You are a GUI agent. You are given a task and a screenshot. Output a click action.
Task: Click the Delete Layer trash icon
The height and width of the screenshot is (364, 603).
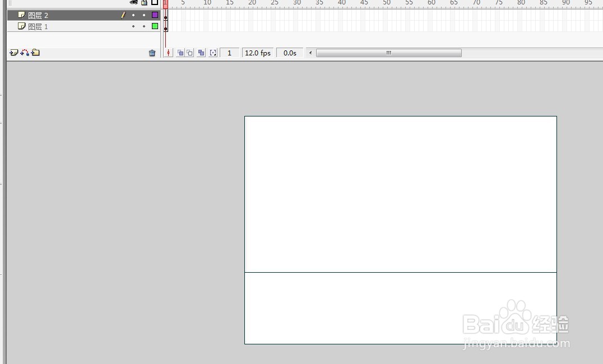click(152, 53)
